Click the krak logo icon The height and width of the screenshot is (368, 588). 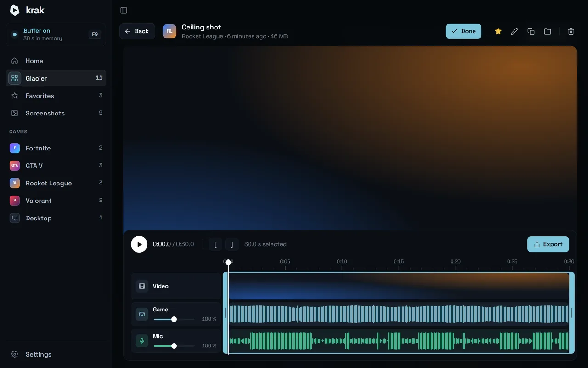(15, 10)
